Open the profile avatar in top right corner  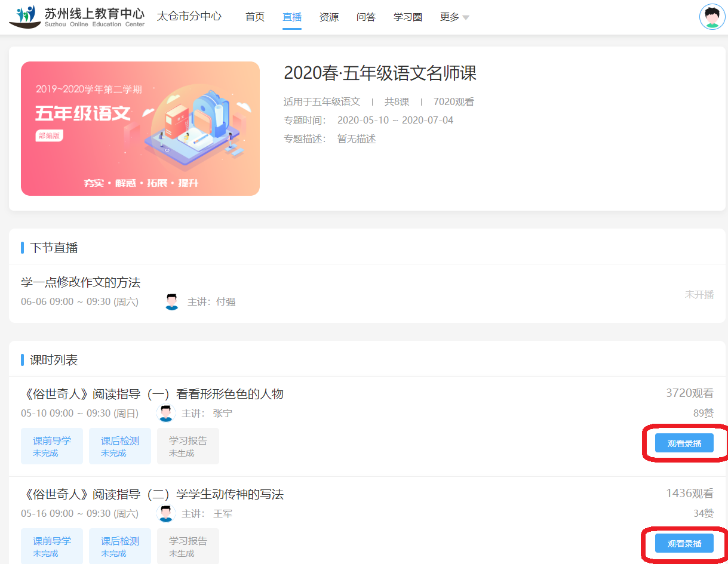(712, 17)
